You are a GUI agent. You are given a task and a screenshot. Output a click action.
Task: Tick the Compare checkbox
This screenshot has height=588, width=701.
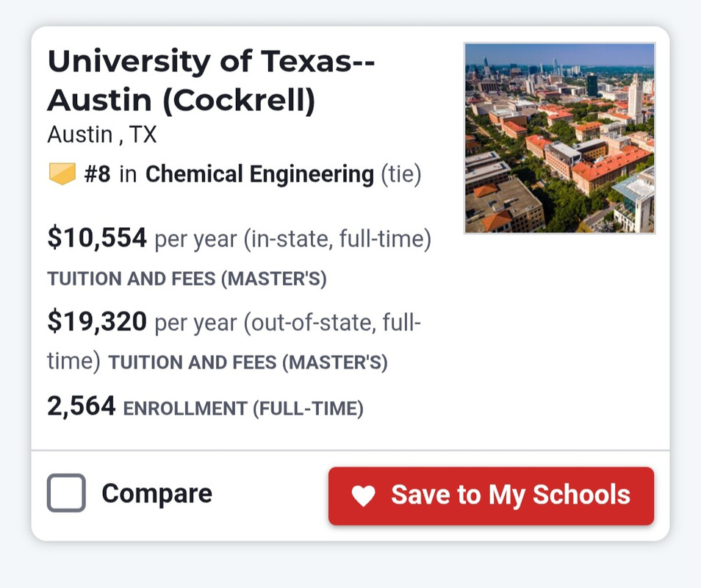click(x=66, y=492)
